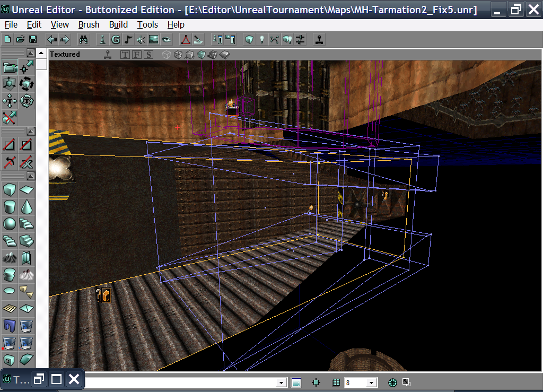
Task: Toggle the drag grid icon on bottom bar
Action: point(336,382)
